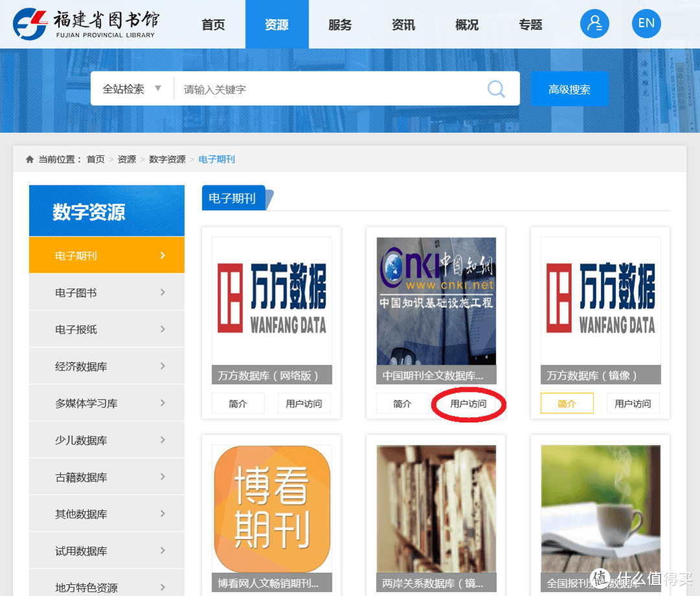The height and width of the screenshot is (596, 700).
Task: Expand the 古籍数据库 chevron arrow
Action: click(163, 476)
